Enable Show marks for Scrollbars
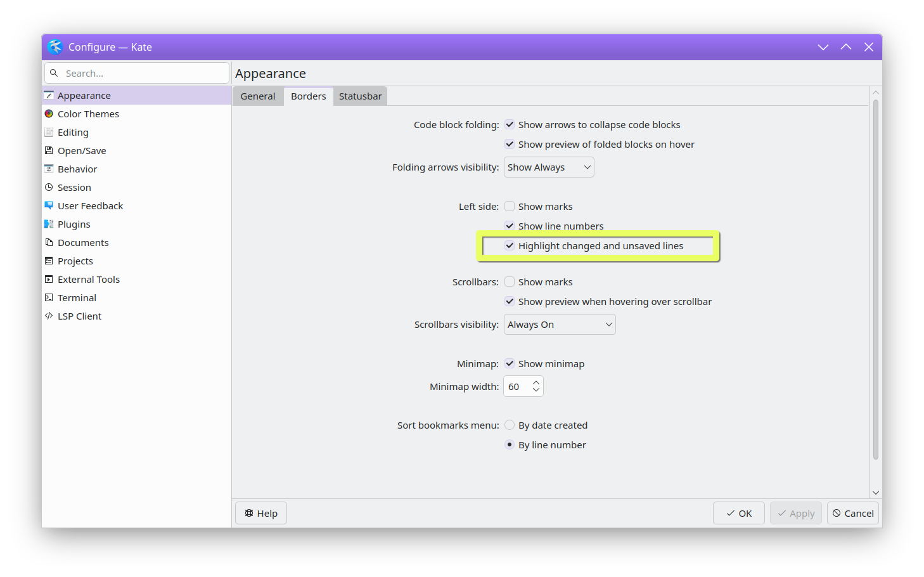 tap(510, 282)
